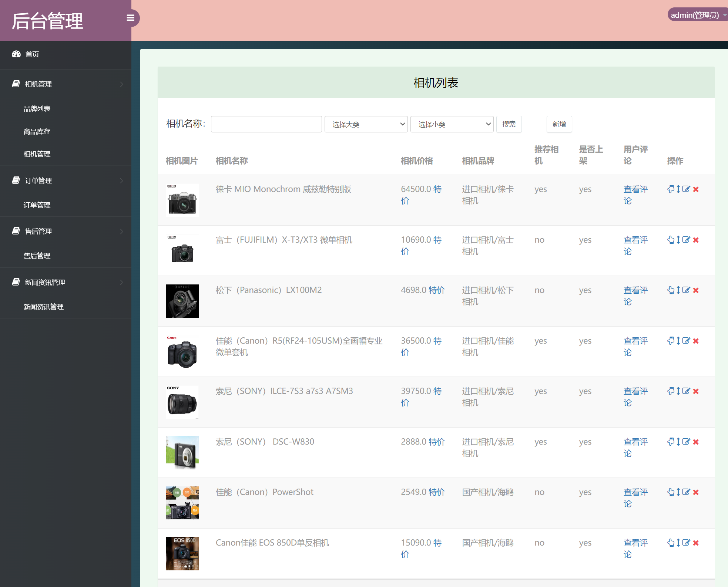Image resolution: width=728 pixels, height=587 pixels.
Task: Click the dashboard icon beside 首页
Action: coord(16,54)
